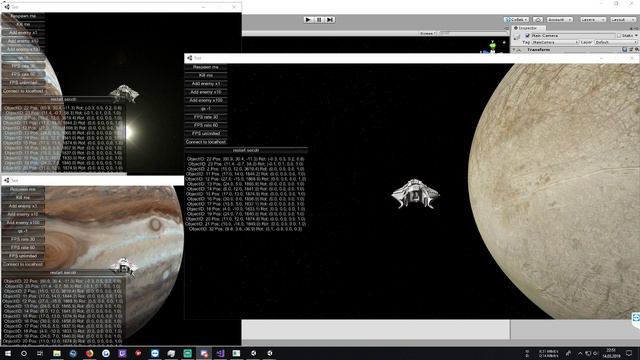Click Kill me in the Europa window
This screenshot has height=360, width=640.
(206, 76)
